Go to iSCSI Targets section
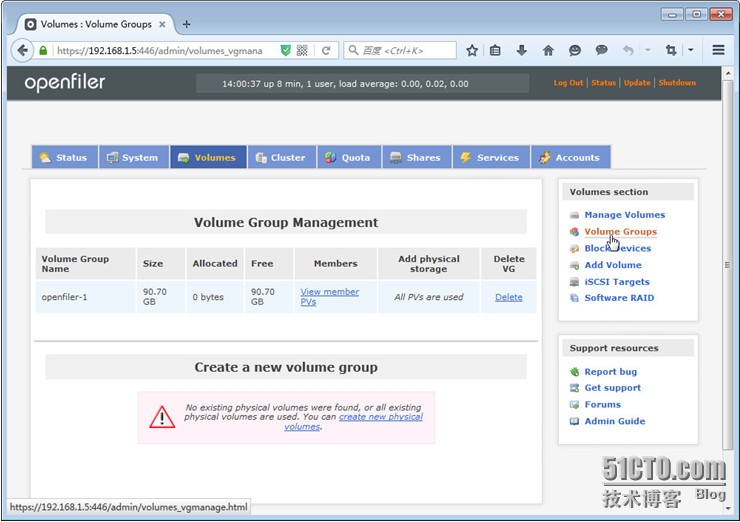 616,282
